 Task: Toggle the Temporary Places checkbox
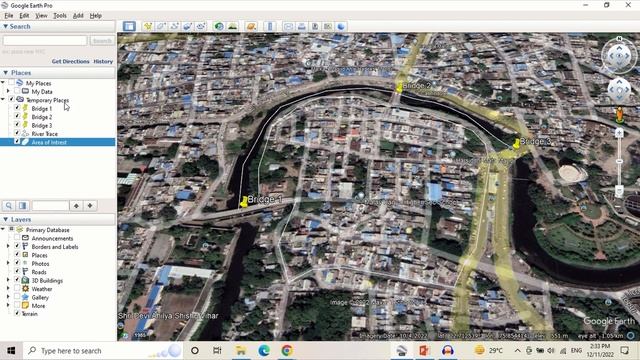11,100
